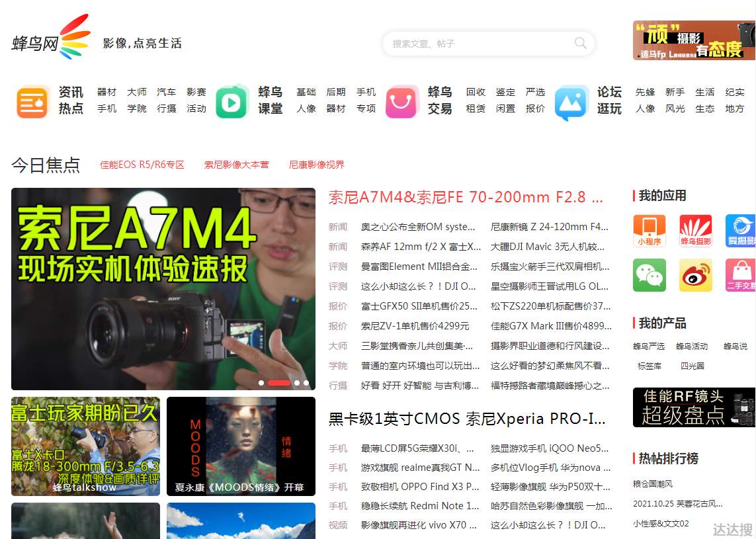The width and height of the screenshot is (756, 539).
Task: Open the 小程序 app icon
Action: pos(650,231)
